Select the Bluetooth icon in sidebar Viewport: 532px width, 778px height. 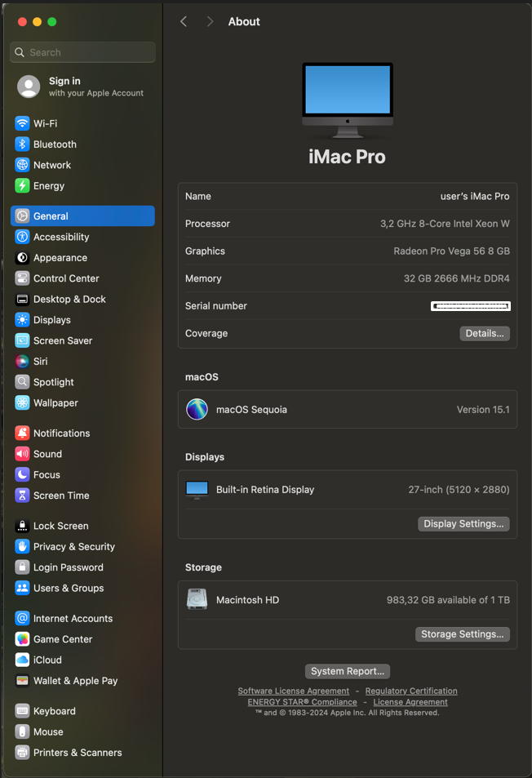click(x=22, y=144)
